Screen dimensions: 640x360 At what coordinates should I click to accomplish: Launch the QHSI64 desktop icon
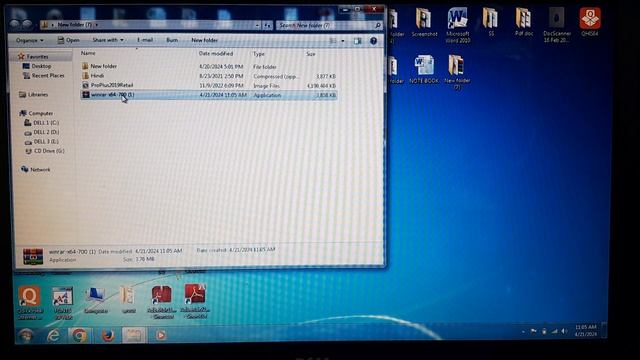590,22
